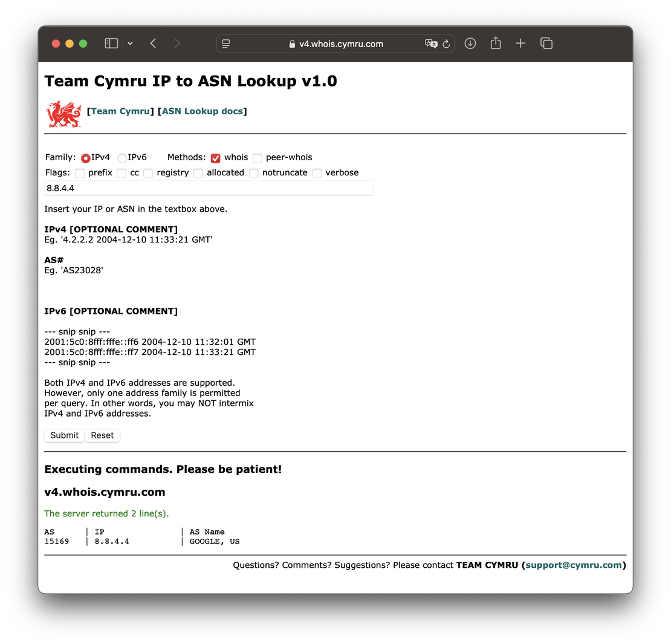
Task: Open the Downloads list
Action: [x=470, y=43]
